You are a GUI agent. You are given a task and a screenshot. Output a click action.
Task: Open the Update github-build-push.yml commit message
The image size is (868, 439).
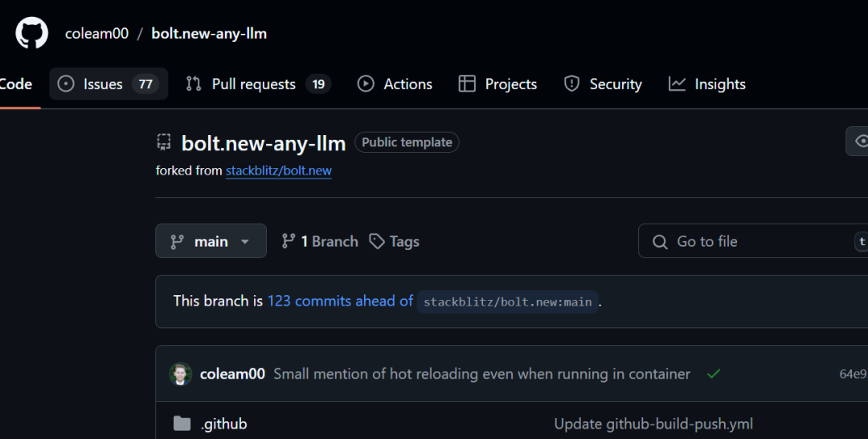tap(653, 424)
